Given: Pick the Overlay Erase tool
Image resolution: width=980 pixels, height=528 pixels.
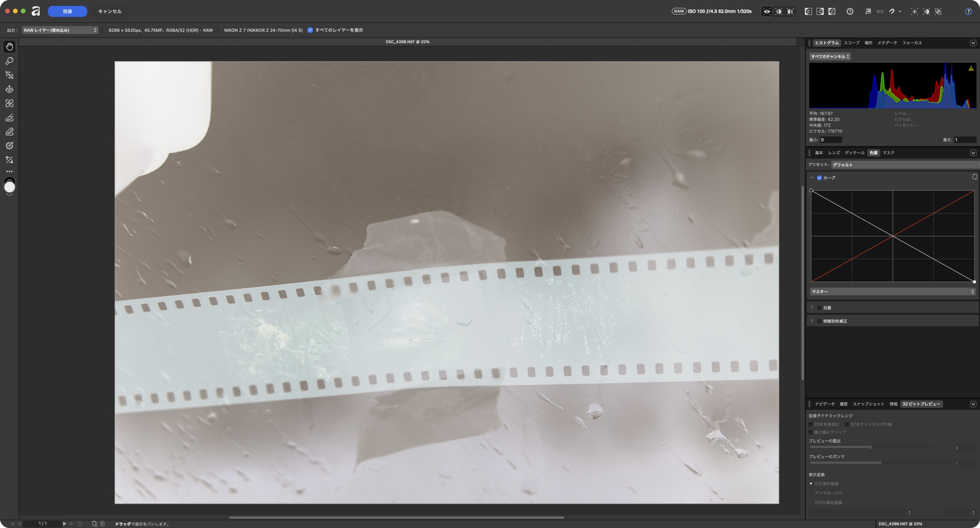Looking at the screenshot, I should pyautogui.click(x=9, y=132).
